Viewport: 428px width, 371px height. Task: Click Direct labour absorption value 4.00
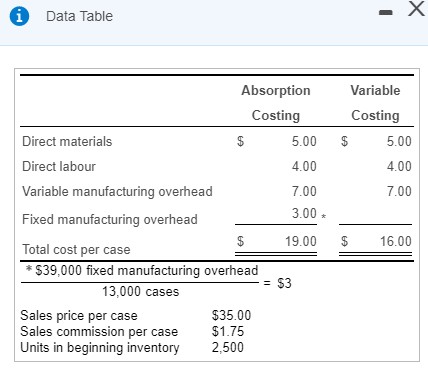tap(304, 166)
